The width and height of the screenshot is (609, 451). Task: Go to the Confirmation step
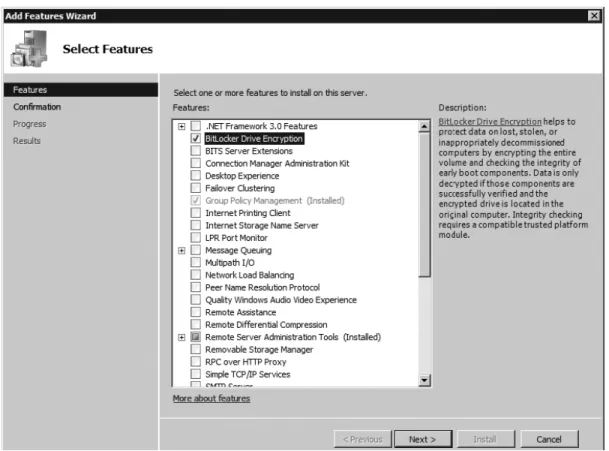37,107
